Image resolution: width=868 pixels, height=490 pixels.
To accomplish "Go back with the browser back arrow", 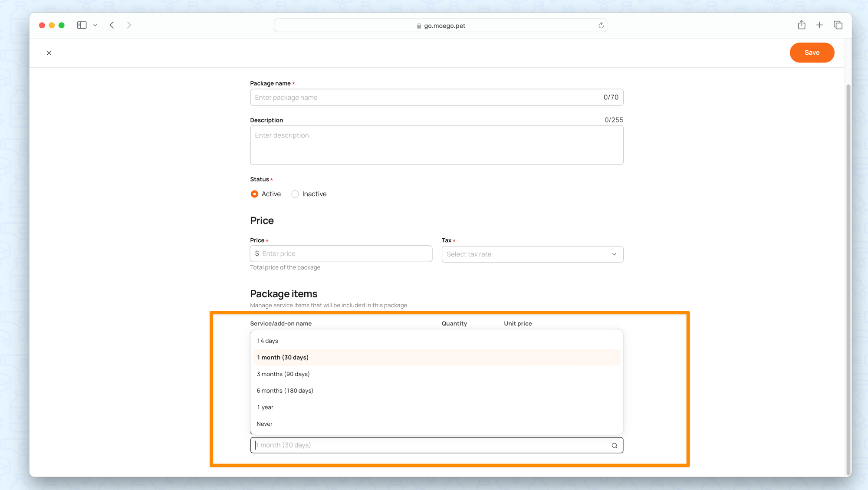I will [112, 25].
